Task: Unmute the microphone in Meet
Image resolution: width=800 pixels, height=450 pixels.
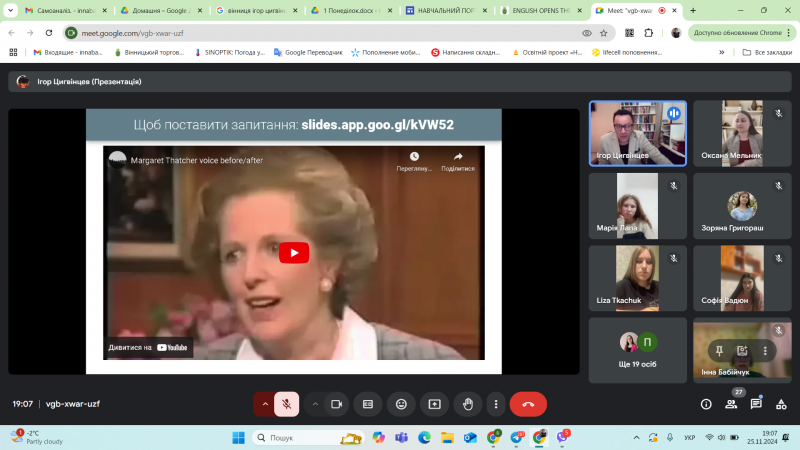Action: [x=287, y=404]
